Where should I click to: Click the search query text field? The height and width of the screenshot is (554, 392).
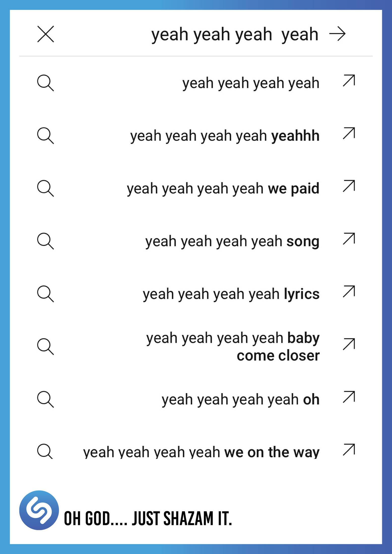tap(234, 34)
